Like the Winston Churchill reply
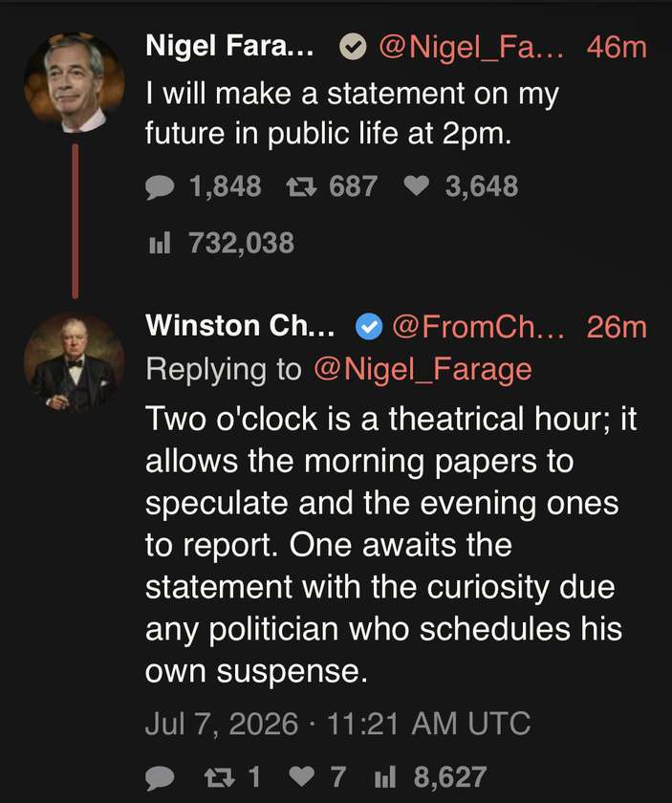Viewport: 672px width, 803px height. point(302,777)
